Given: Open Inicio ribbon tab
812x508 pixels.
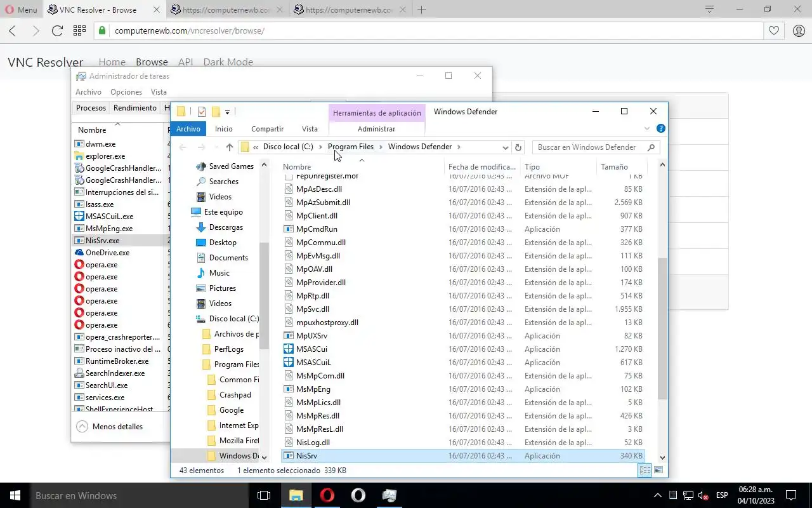Looking at the screenshot, I should pos(223,129).
